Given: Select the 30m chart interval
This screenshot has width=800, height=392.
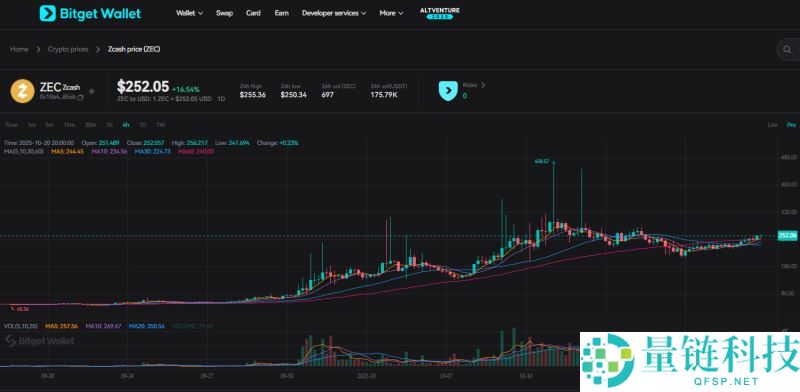Looking at the screenshot, I should click(90, 125).
